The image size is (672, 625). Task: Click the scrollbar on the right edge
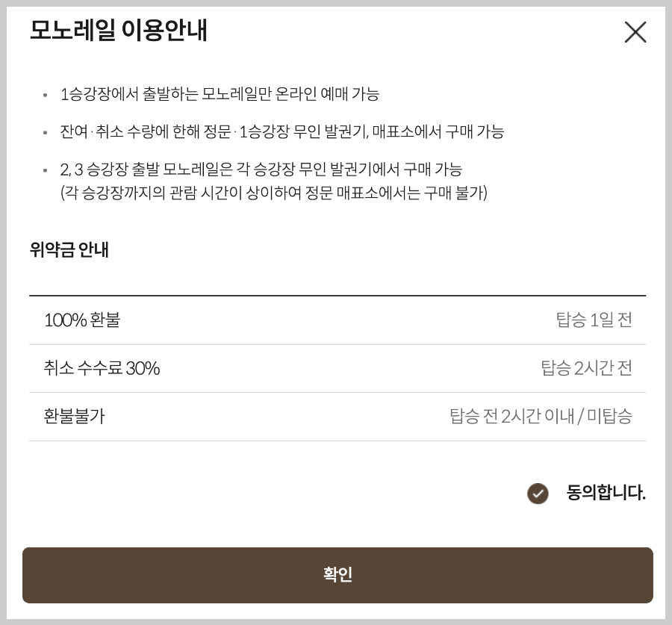tap(668, 312)
